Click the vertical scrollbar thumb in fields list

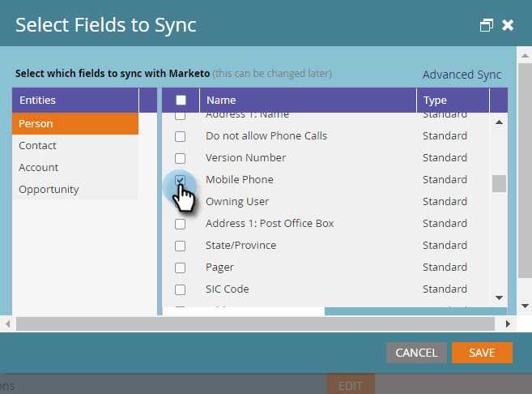pyautogui.click(x=499, y=183)
